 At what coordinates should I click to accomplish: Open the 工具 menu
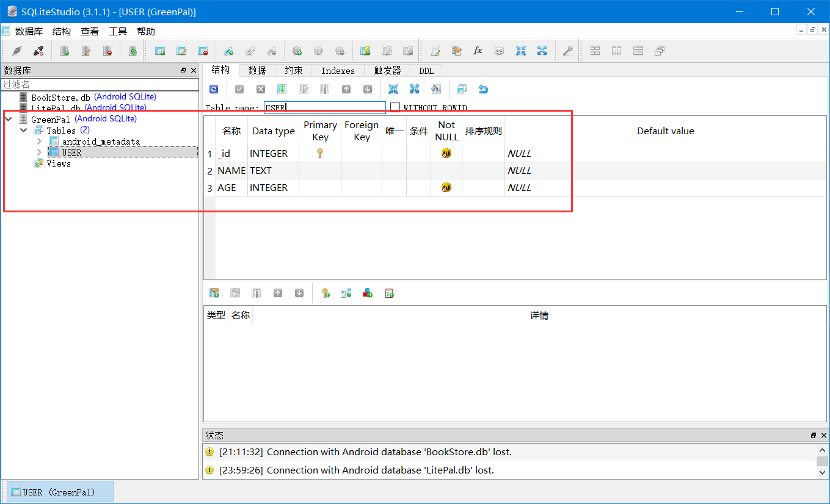click(118, 32)
